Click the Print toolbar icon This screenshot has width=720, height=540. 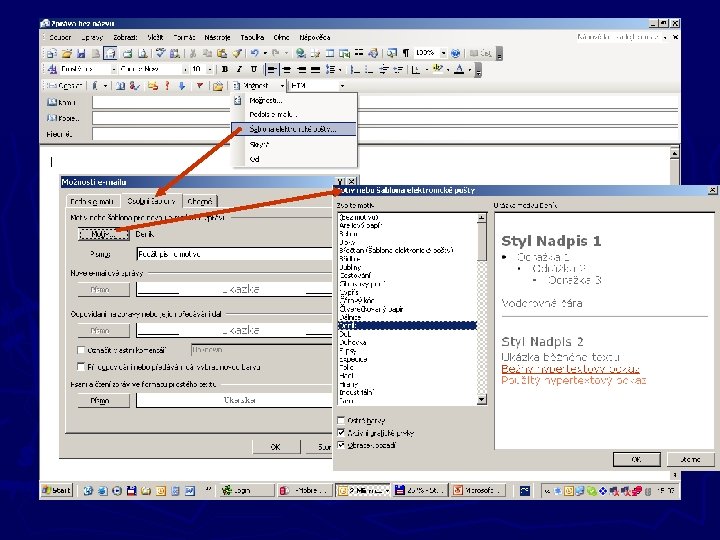tap(128, 54)
